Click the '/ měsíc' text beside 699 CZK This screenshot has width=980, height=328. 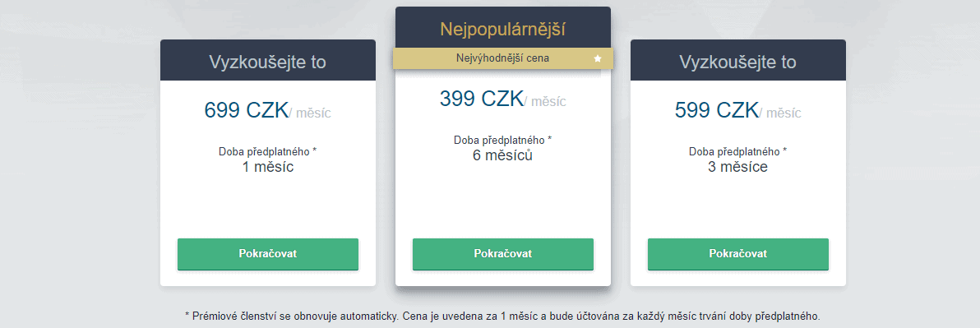point(310,113)
